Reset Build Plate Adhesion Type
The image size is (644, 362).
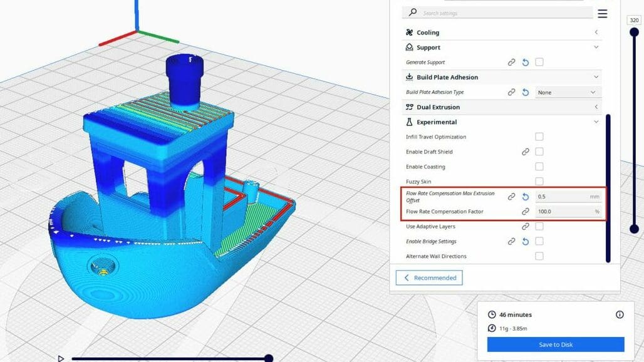pos(526,92)
